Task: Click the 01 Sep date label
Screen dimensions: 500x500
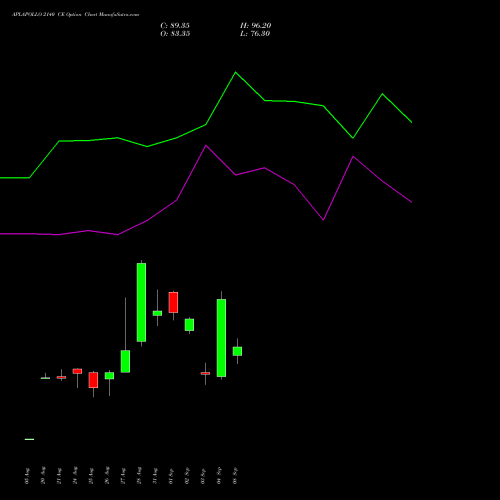Action: pos(171,476)
